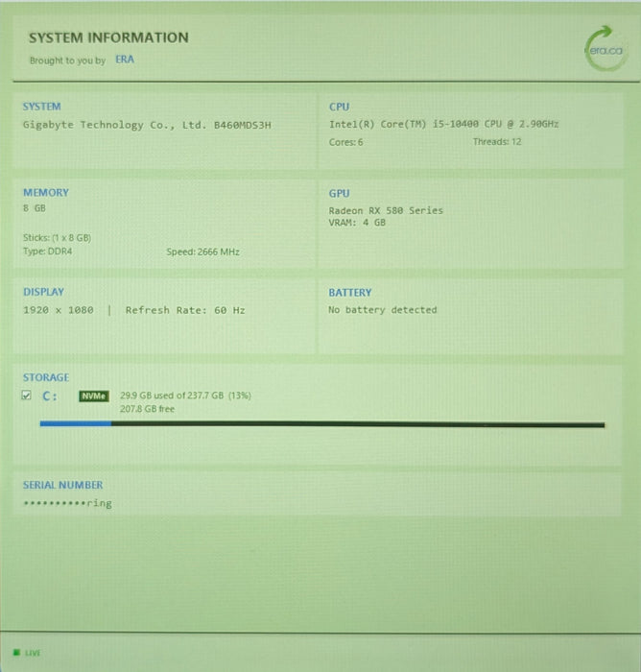This screenshot has height=672, width=641.
Task: Click '29.9 GB used of 237.7 GB' text
Action: [172, 396]
